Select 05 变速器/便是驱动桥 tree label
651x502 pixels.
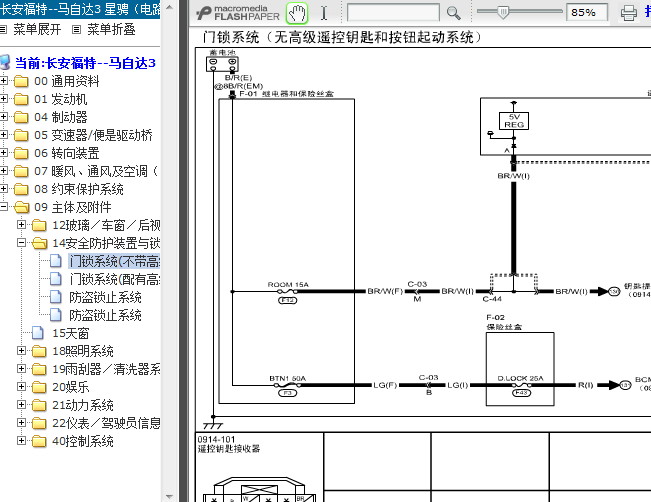pyautogui.click(x=93, y=135)
